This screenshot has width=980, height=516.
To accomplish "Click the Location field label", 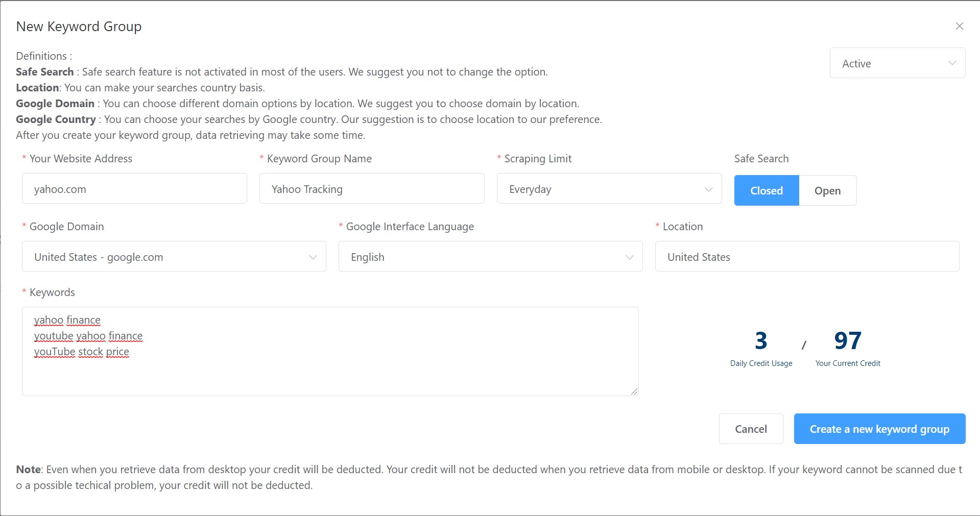I will [x=683, y=227].
